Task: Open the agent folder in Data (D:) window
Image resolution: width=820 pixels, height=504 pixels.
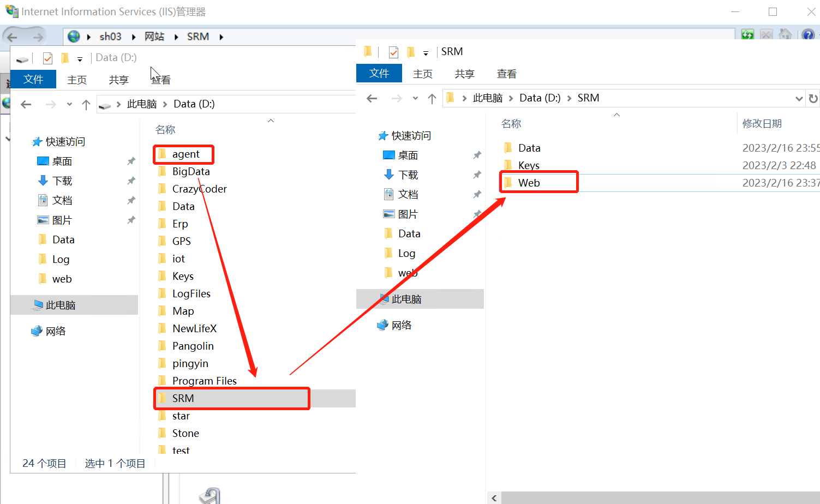Action: tap(185, 154)
